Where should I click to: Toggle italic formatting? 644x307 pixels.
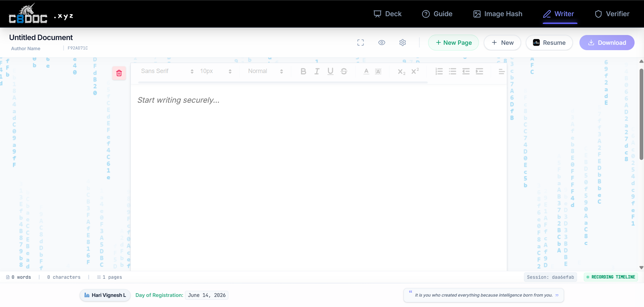click(x=317, y=71)
